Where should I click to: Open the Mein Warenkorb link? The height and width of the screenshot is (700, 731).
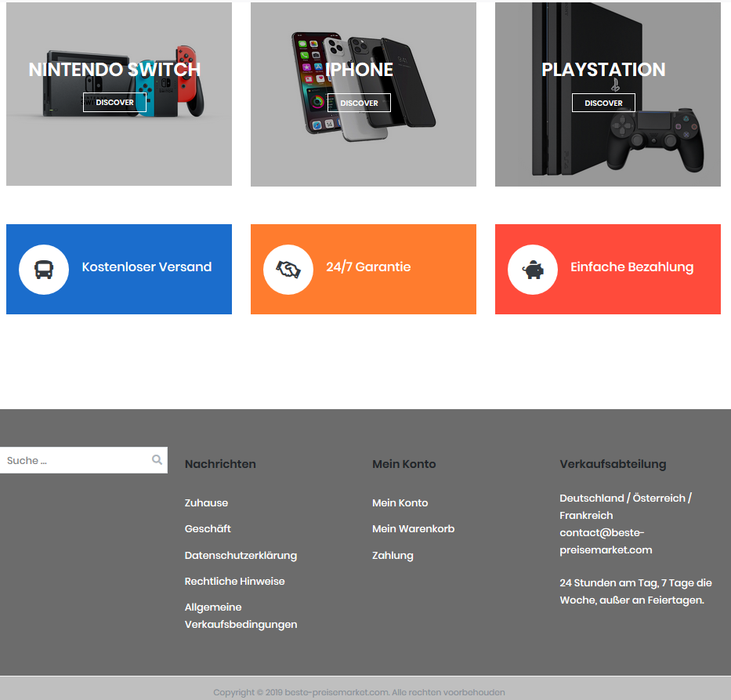[413, 528]
